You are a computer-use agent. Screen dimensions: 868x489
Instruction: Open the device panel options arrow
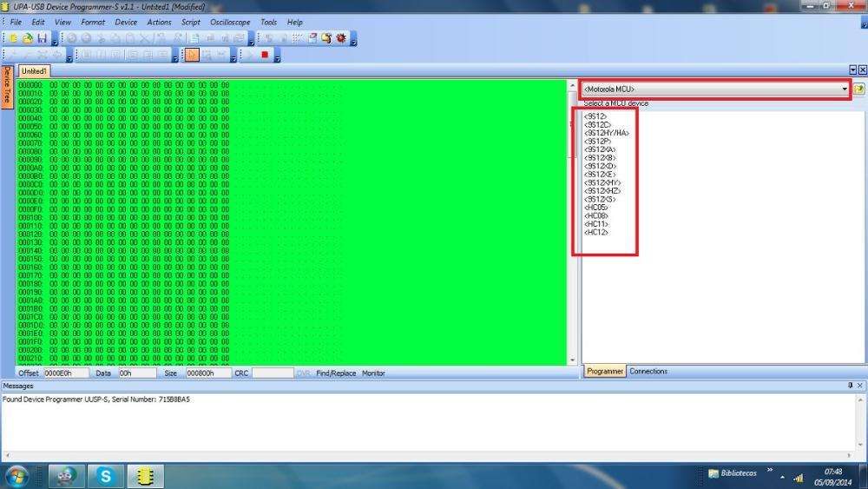[x=853, y=69]
